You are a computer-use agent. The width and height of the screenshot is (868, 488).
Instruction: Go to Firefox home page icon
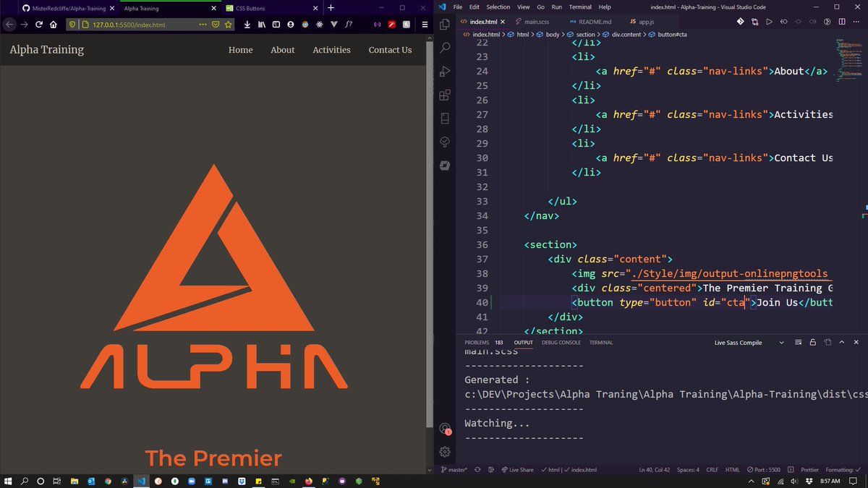(54, 24)
